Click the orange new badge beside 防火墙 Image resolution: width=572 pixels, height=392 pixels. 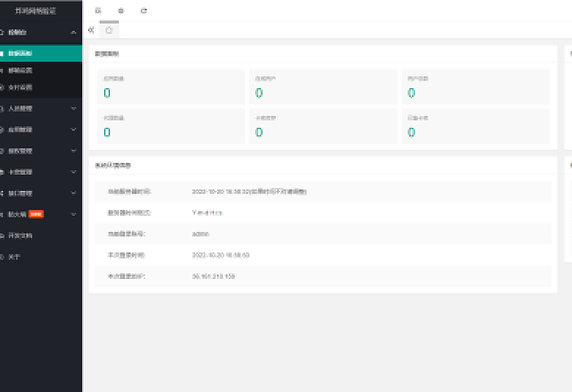click(x=37, y=215)
